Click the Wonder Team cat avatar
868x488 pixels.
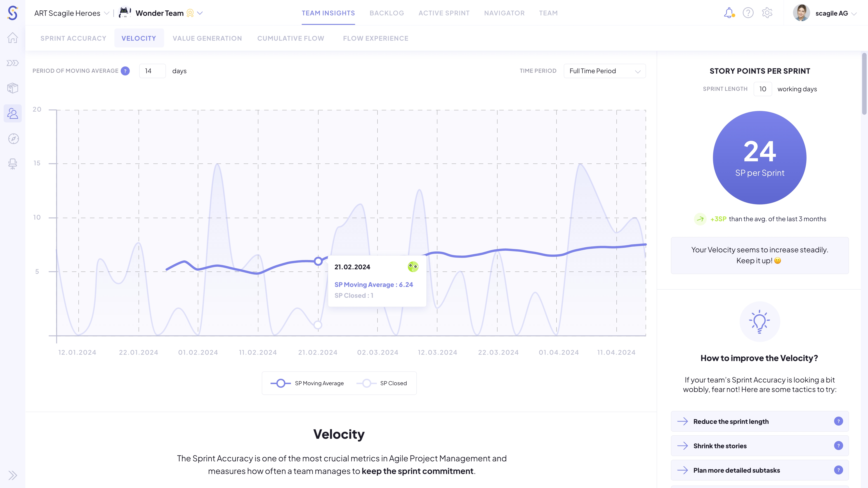(x=125, y=13)
